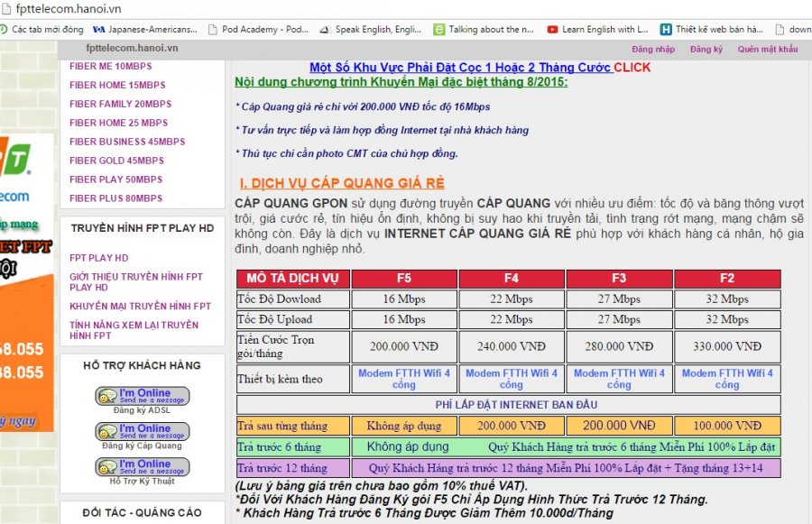Viewport: 812px width, 524px height.
Task: Select FIBER PLAY 50MBPS menu item
Action: [116, 179]
